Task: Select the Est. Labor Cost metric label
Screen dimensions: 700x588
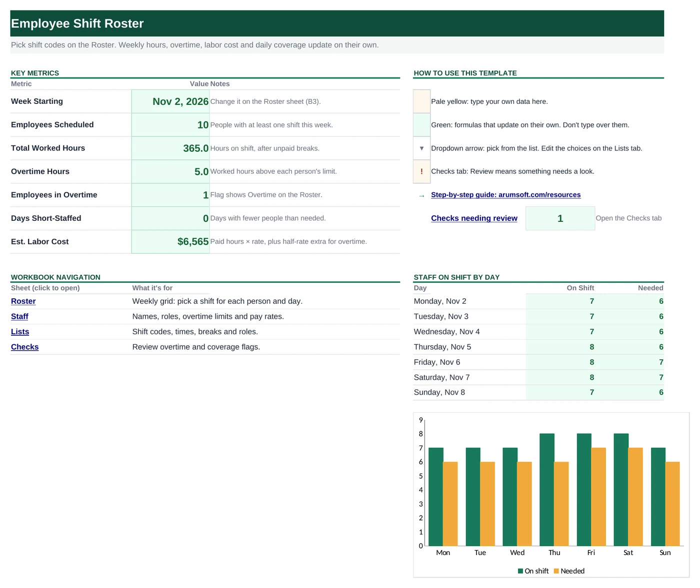Action: 40,242
